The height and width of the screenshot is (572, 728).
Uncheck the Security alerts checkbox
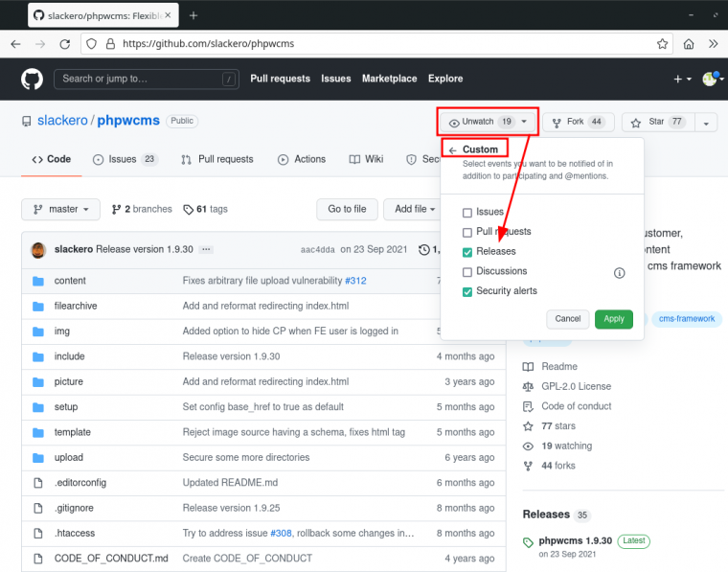(467, 292)
